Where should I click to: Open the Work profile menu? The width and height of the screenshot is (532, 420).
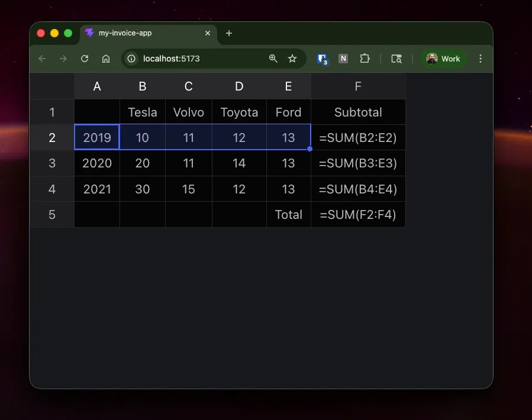(x=444, y=59)
